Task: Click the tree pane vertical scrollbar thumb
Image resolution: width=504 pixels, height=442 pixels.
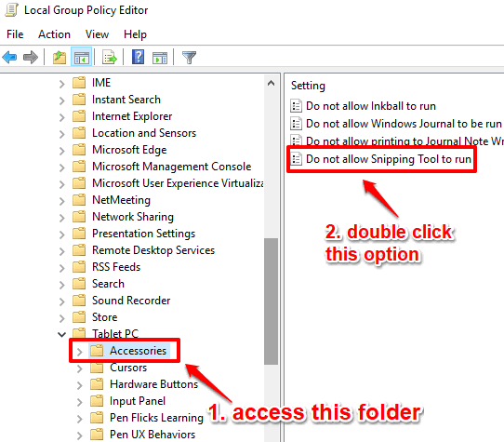Action: coord(271,301)
